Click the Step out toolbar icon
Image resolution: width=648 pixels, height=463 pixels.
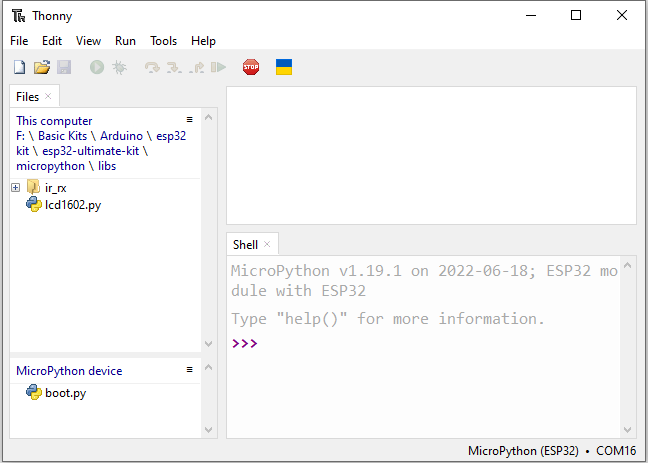pyautogui.click(x=196, y=67)
